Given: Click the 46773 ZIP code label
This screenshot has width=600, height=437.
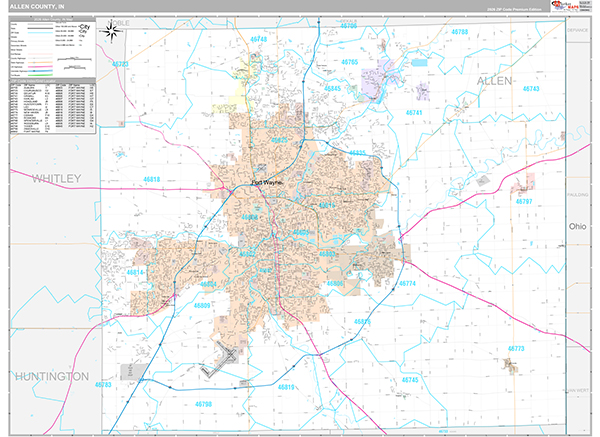Looking at the screenshot, I should coord(517,348).
